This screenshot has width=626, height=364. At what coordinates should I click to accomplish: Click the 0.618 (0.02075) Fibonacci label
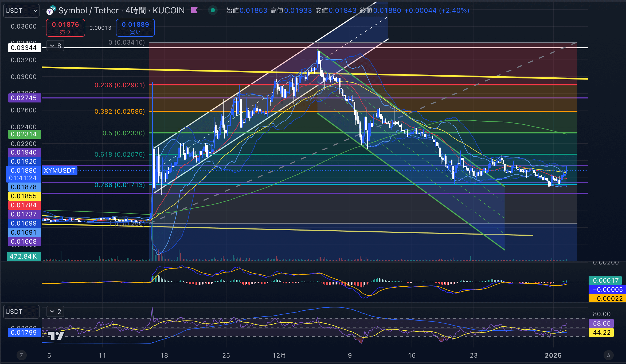click(x=120, y=155)
